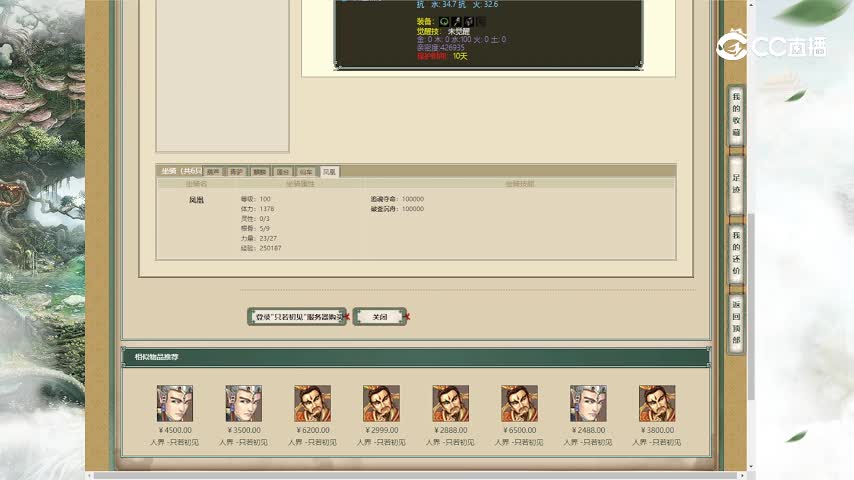
Task: Click the second mount skill value 100000
Action: pyautogui.click(x=413, y=209)
